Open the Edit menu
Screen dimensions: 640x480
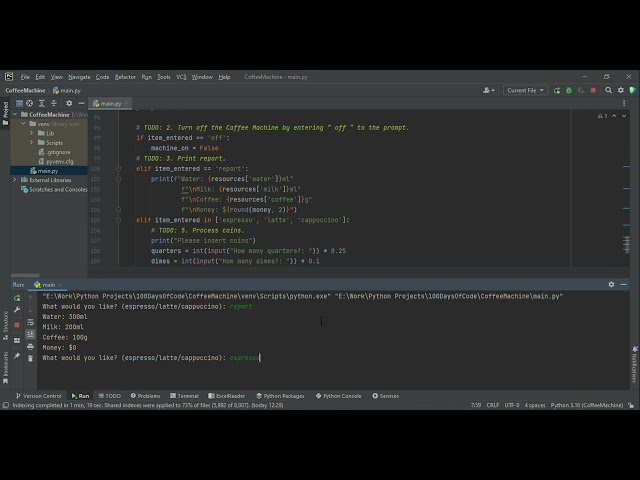[40, 77]
